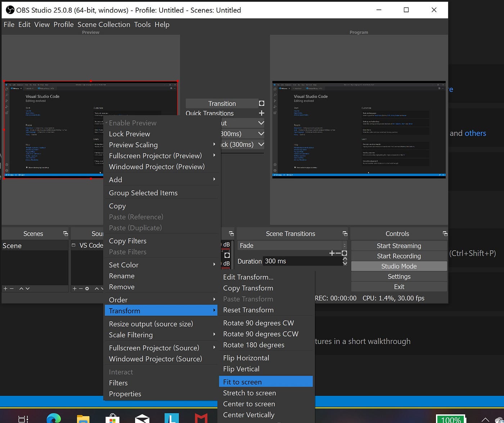Click the Program output thumbnail
Screen dimensions: 504x423
coord(359,130)
